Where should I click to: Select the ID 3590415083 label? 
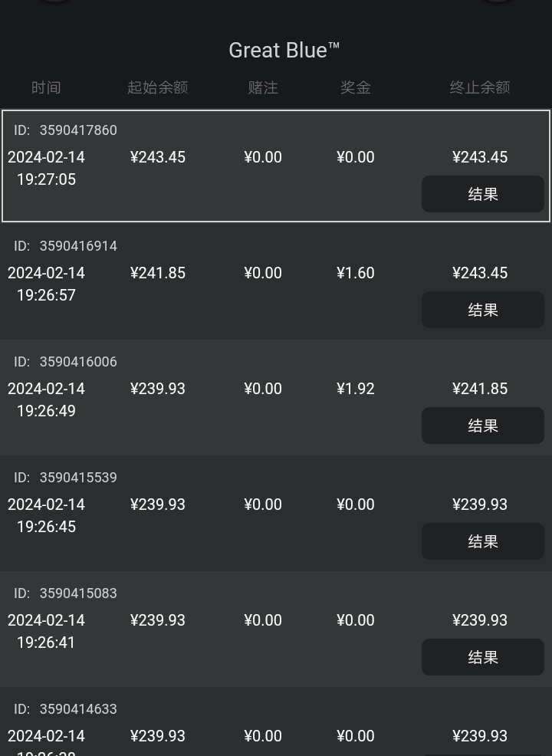point(66,593)
